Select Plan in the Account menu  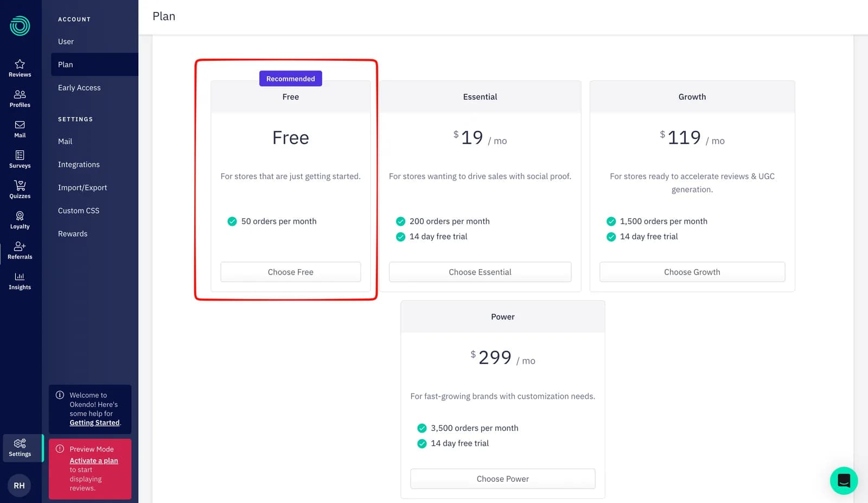(x=94, y=65)
